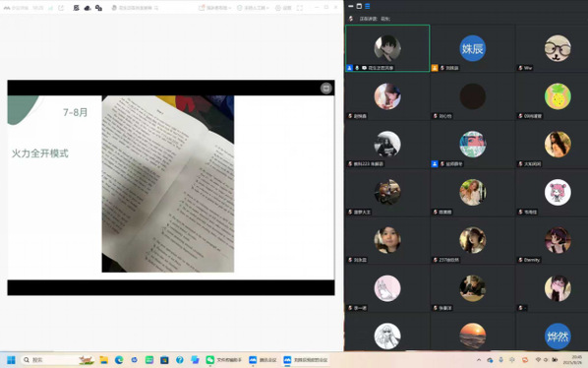Screen dimensions: 588x368
Task: Click the cloud icon in the top toolbar
Action: (88, 8)
